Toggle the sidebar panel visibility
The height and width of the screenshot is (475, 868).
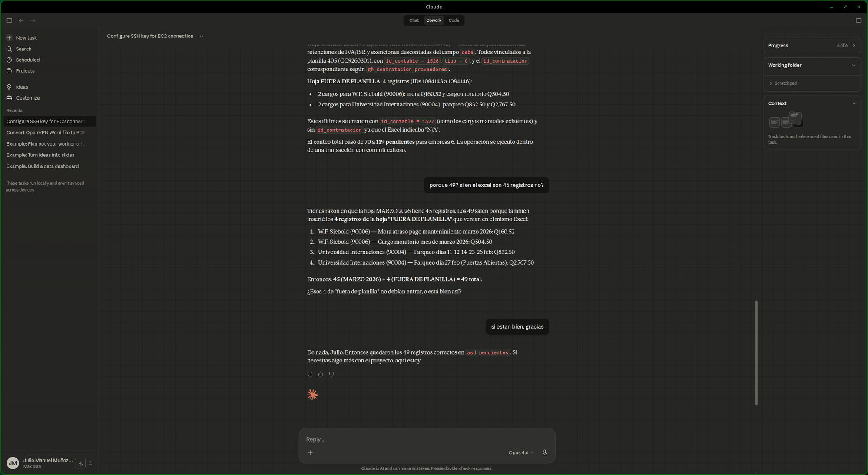[x=9, y=20]
